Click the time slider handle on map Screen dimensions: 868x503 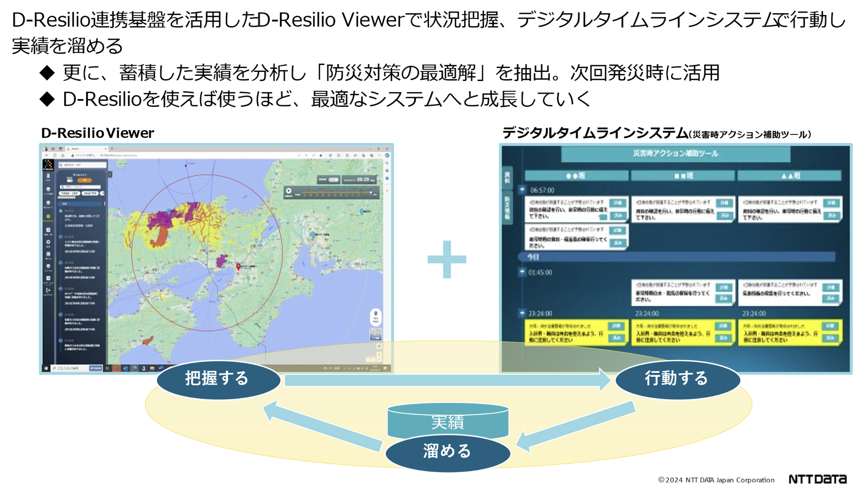pyautogui.click(x=371, y=193)
